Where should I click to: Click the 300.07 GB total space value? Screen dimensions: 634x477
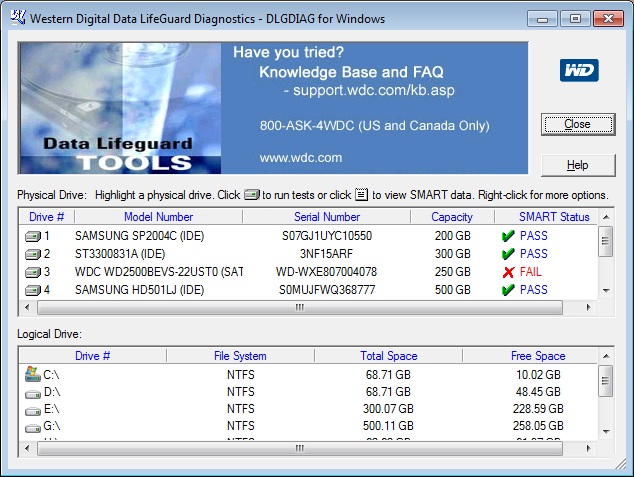pyautogui.click(x=388, y=409)
